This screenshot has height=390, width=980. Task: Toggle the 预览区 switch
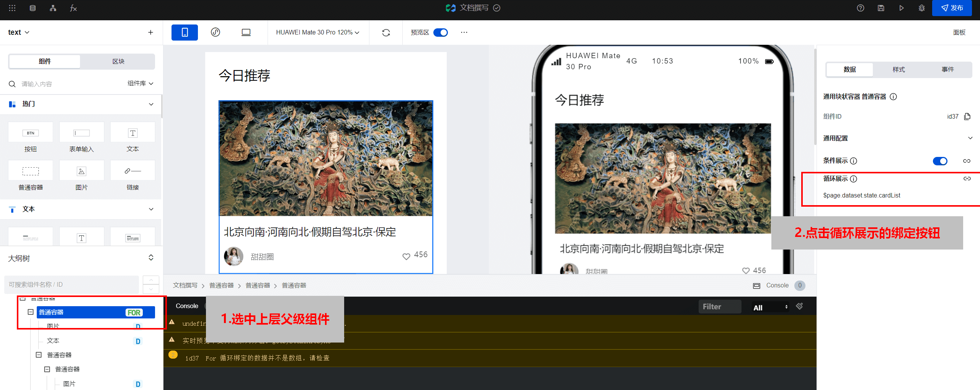pos(441,33)
